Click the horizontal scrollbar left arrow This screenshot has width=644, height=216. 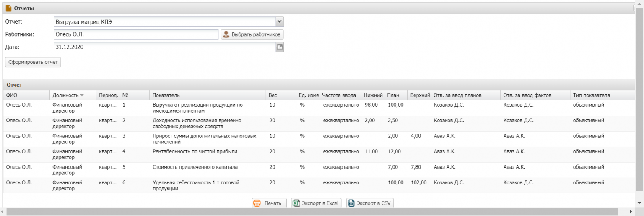(3, 212)
